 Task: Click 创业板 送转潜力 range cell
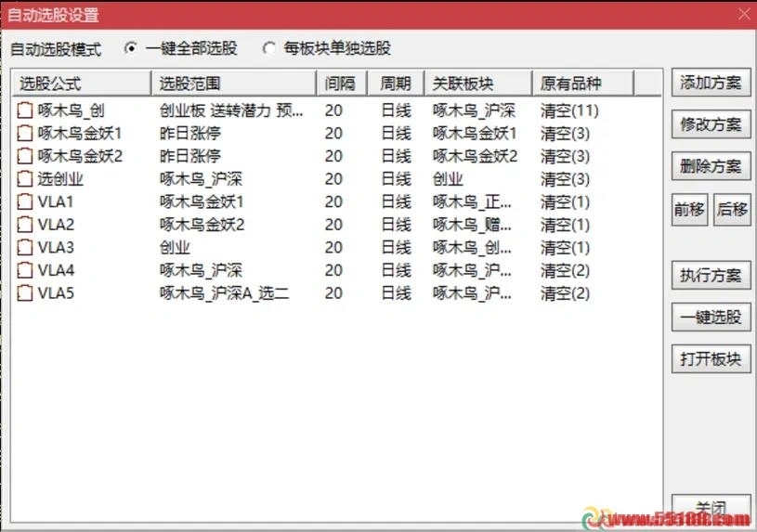(231, 110)
